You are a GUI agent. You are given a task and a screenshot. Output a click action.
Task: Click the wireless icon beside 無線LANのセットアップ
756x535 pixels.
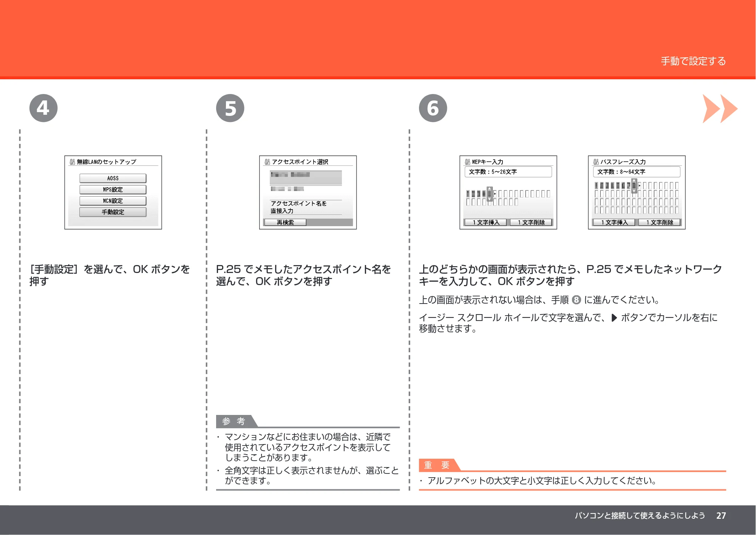coord(72,162)
